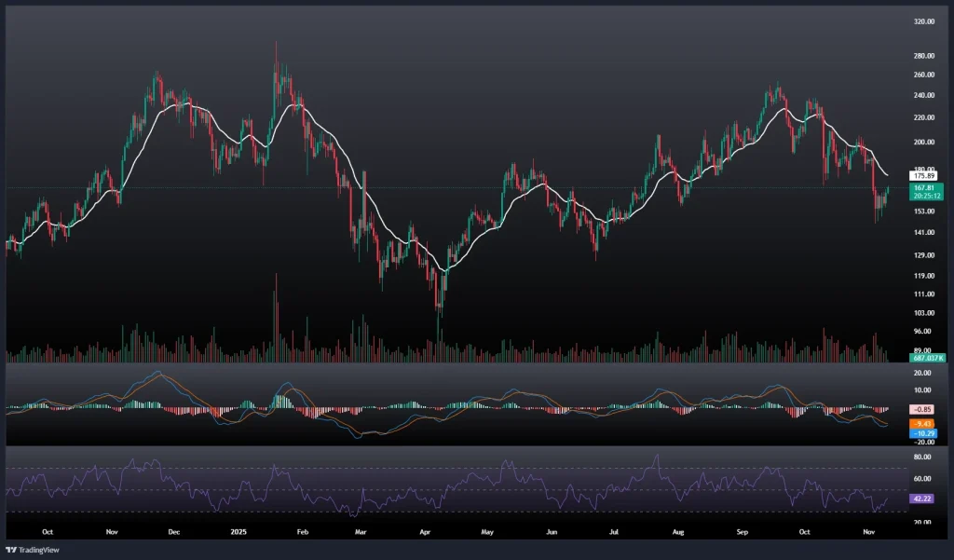Click the orange MACD signal label -9.43
Viewport: 954px width, 560px height.
(x=923, y=424)
